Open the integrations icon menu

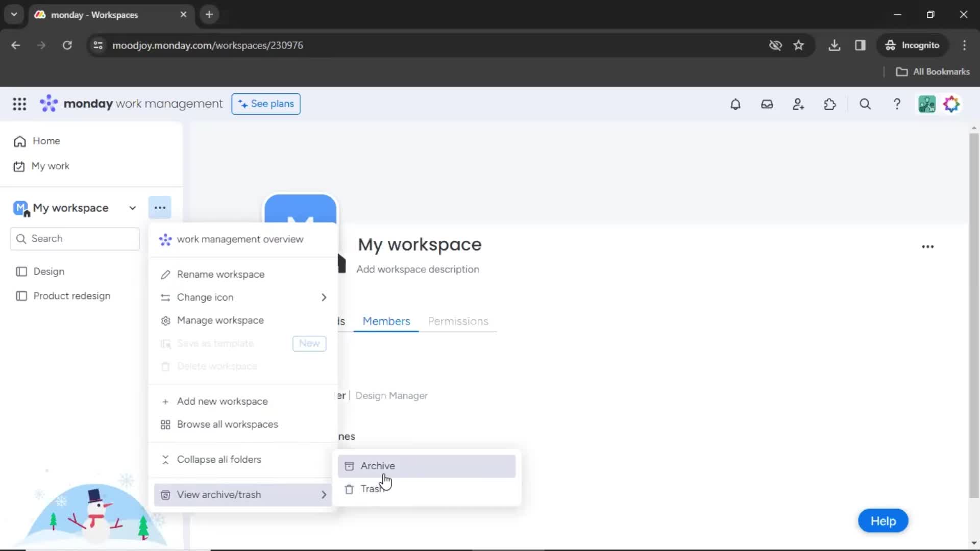pos(830,104)
